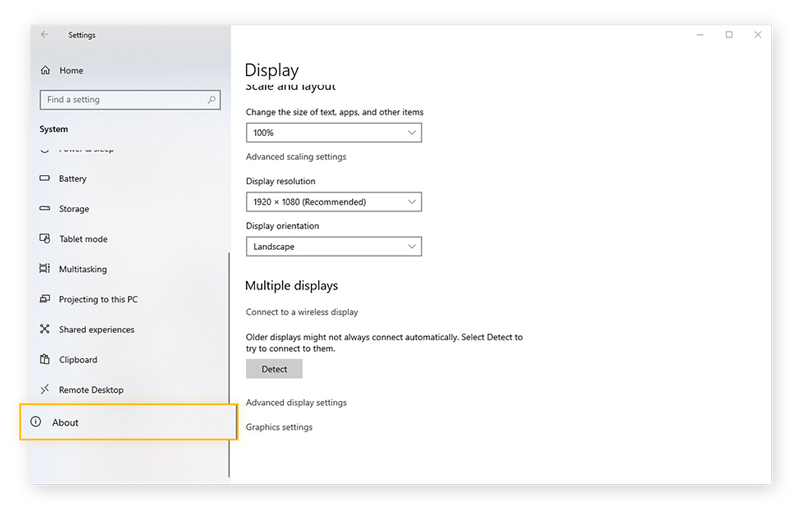The image size is (800, 513).
Task: Open Multitasking via its sidebar icon
Action: click(45, 269)
